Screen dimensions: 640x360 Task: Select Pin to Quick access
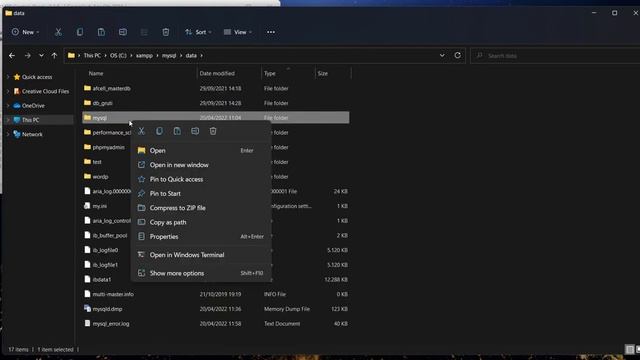(x=201, y=179)
